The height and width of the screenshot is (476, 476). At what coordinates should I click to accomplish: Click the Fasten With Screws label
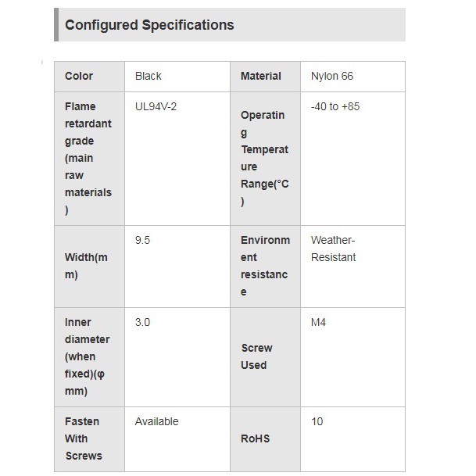pos(84,438)
